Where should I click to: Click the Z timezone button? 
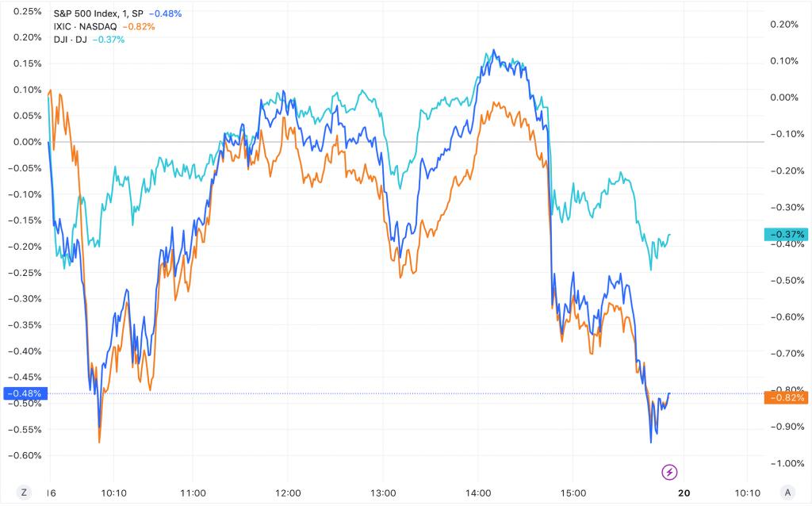point(25,492)
